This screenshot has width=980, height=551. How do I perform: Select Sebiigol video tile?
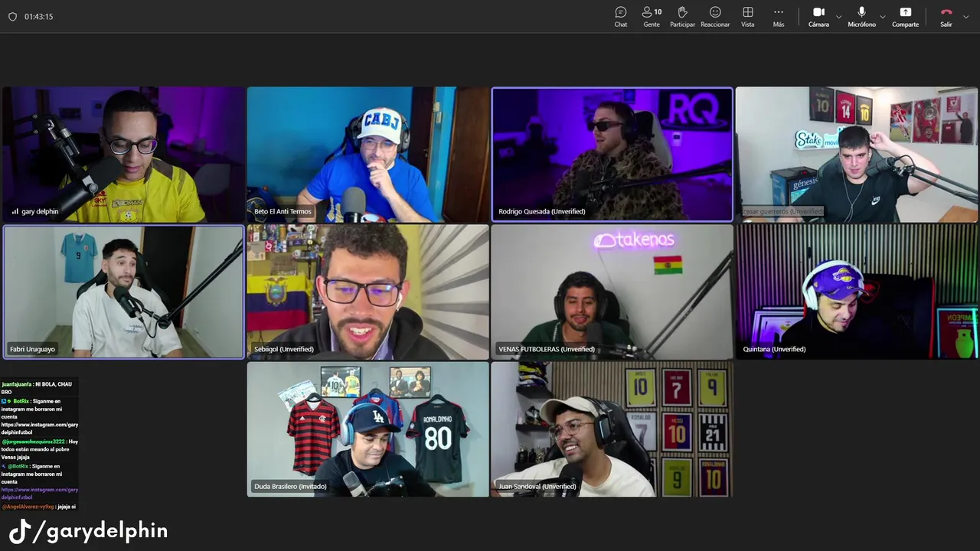[367, 292]
